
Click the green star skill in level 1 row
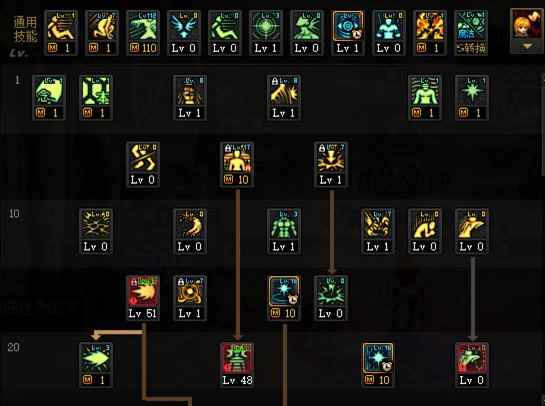pos(472,98)
